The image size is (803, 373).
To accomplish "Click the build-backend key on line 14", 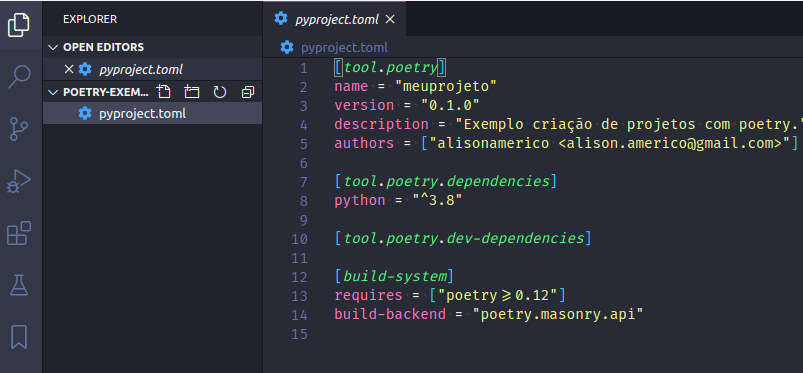I will pos(390,314).
